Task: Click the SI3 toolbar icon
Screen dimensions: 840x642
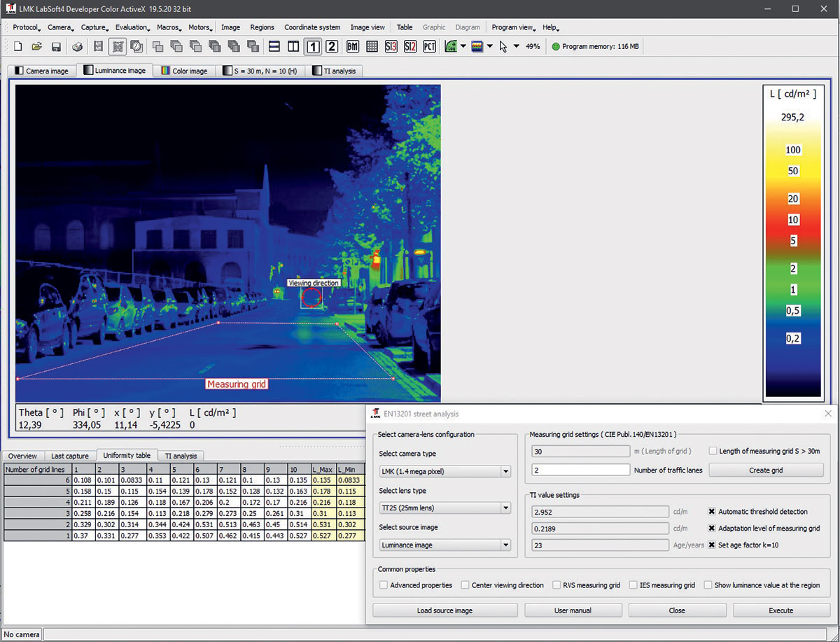Action: click(x=391, y=47)
